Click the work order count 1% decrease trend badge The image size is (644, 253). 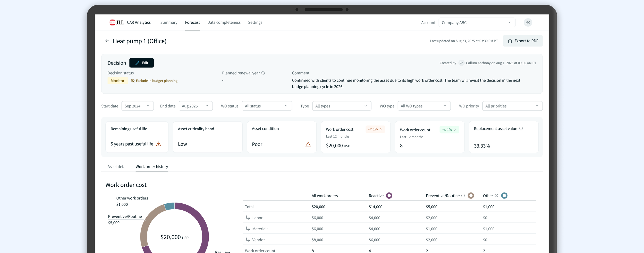449,130
